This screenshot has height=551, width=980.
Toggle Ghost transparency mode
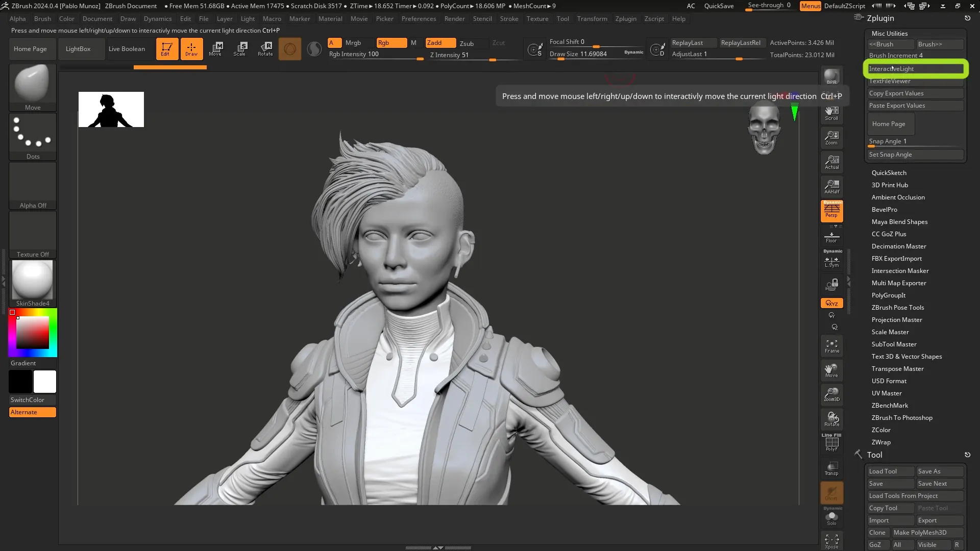831,493
